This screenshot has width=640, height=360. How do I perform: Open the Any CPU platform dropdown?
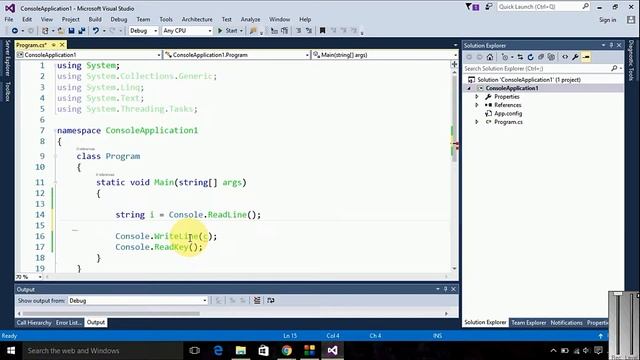(187, 31)
